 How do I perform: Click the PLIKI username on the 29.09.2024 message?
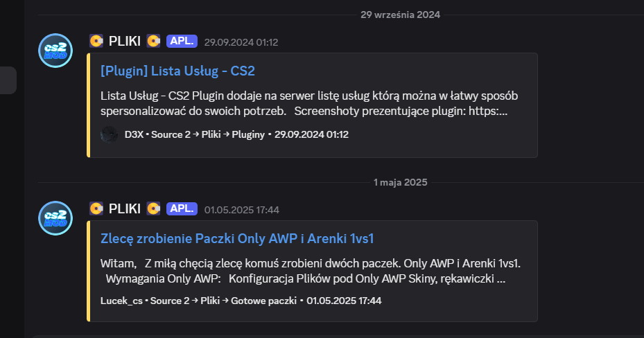[125, 42]
